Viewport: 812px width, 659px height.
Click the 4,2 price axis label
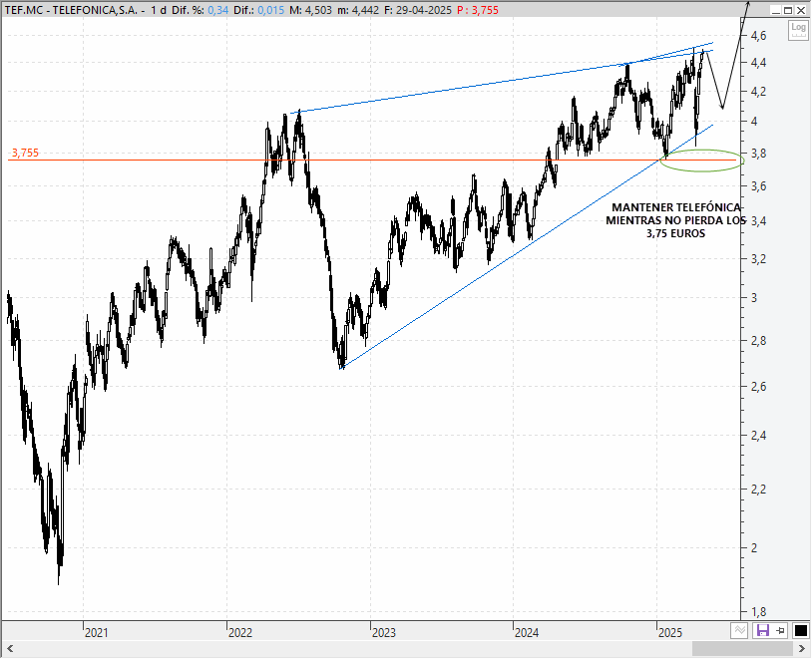click(x=759, y=92)
